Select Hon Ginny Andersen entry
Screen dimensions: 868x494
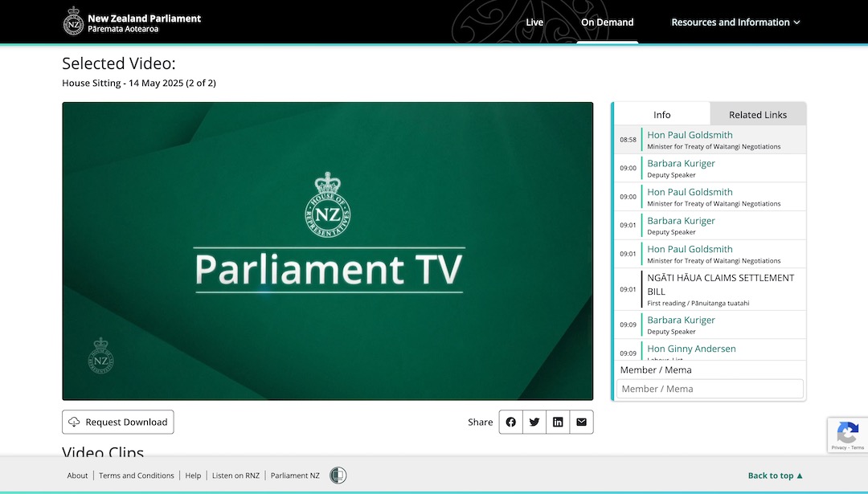[710, 350]
